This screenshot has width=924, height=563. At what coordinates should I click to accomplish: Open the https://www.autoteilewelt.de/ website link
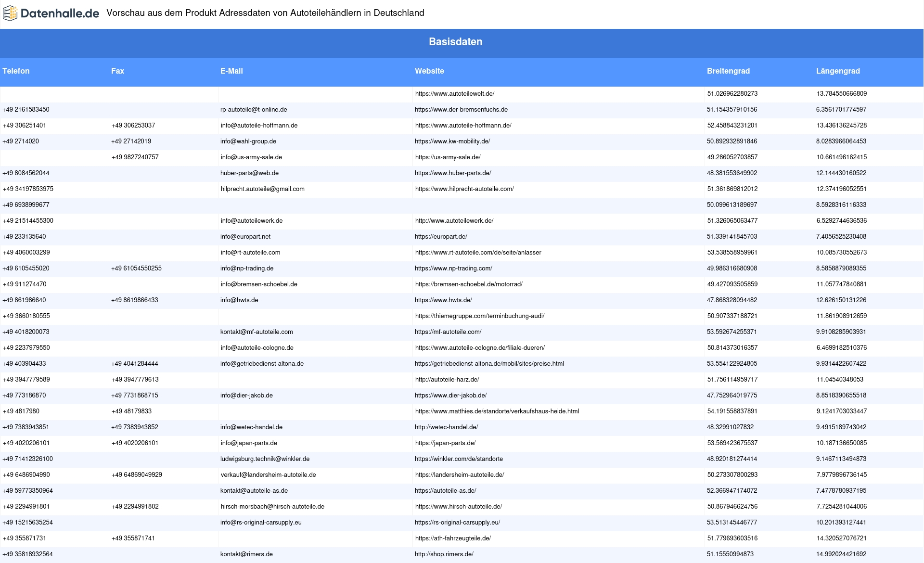coord(455,94)
